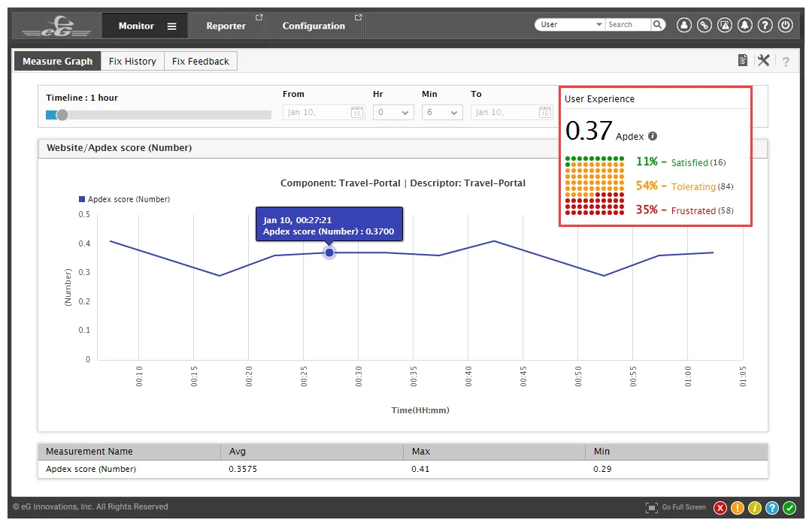Open the Hr dropdown showing 0
Image resolution: width=812 pixels, height=526 pixels.
(393, 113)
